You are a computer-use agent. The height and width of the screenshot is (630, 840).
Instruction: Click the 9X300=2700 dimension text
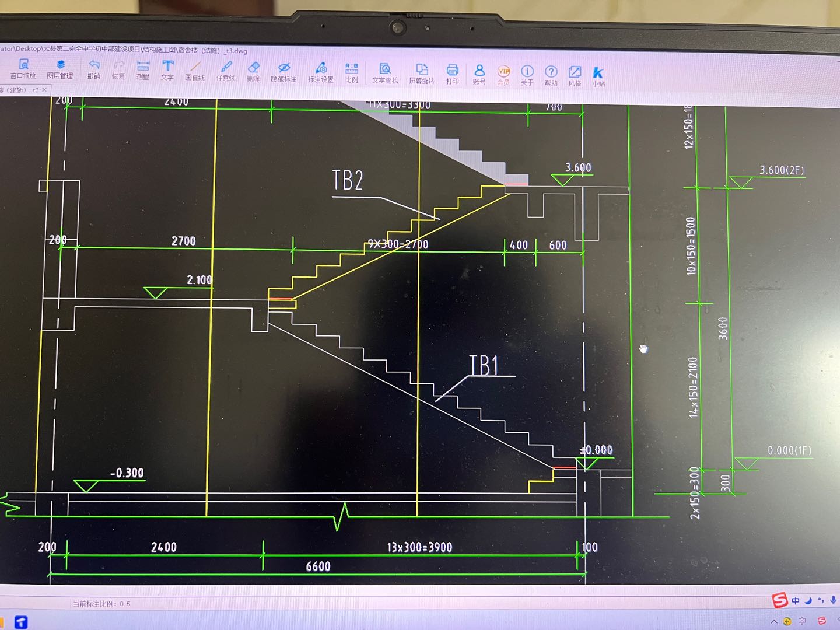click(398, 244)
